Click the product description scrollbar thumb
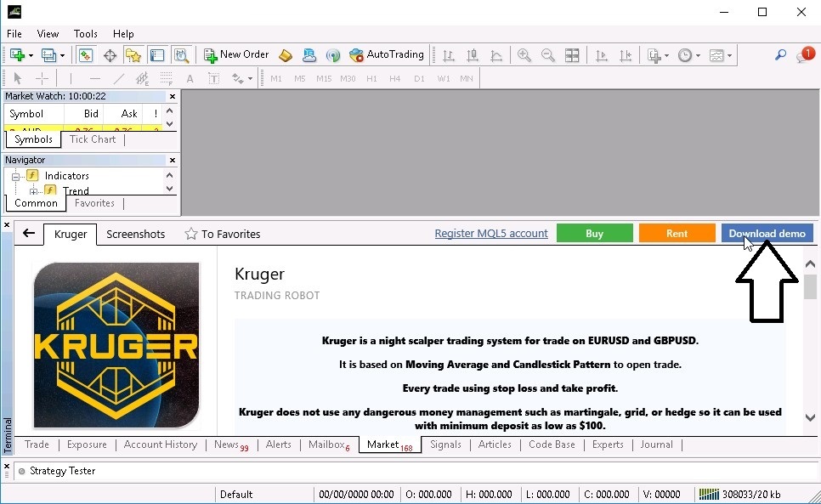This screenshot has width=821, height=504. click(810, 286)
